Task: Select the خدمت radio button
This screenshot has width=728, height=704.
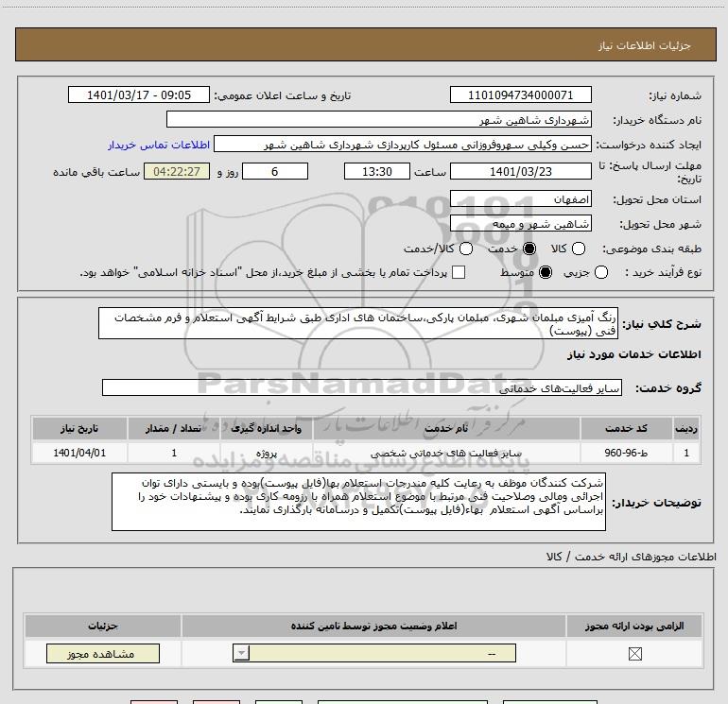Action: click(x=529, y=249)
